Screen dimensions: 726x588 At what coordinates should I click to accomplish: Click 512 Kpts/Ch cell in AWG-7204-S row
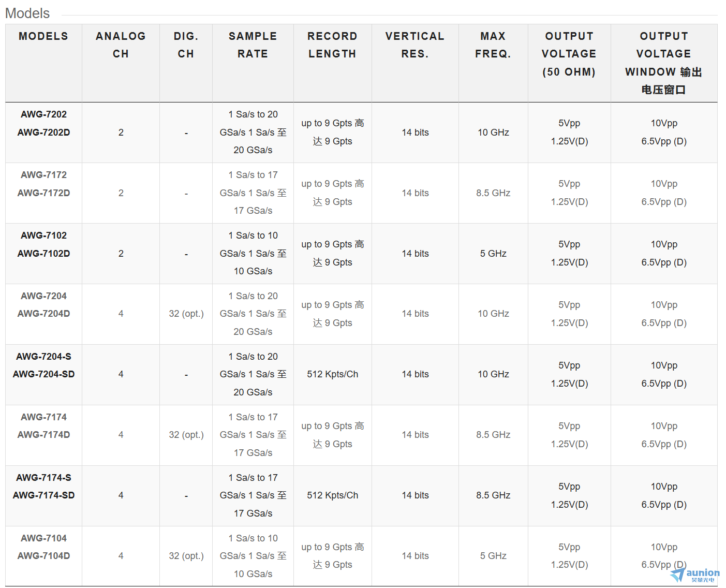pyautogui.click(x=332, y=374)
